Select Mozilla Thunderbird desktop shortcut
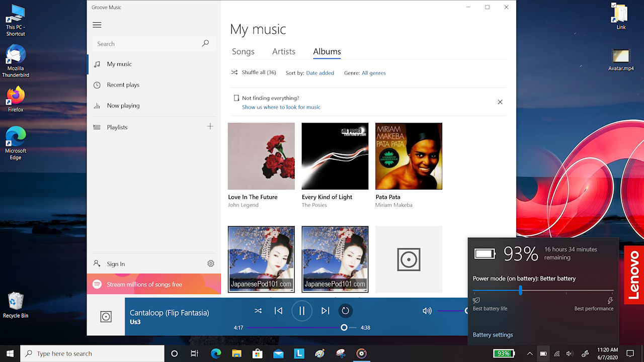Screen dimensions: 644x362 pos(16,61)
